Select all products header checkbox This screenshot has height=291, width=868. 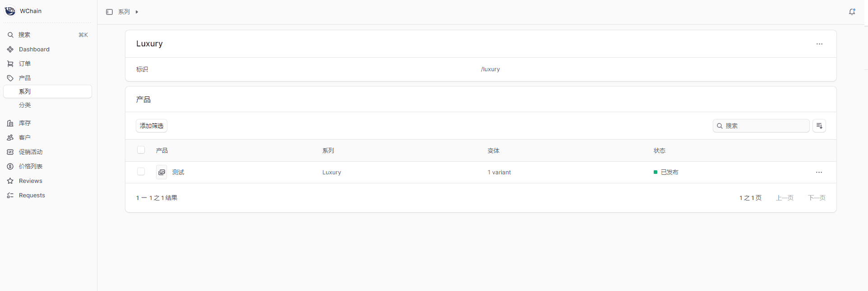point(141,150)
